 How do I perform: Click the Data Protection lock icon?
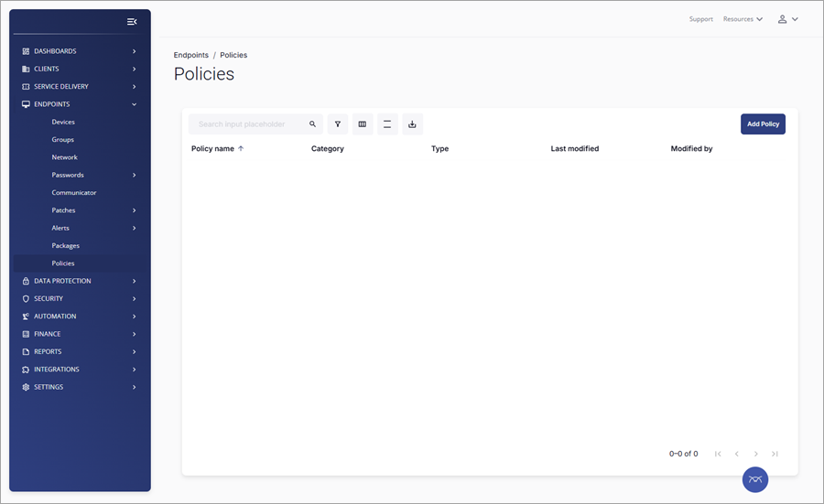click(x=26, y=281)
